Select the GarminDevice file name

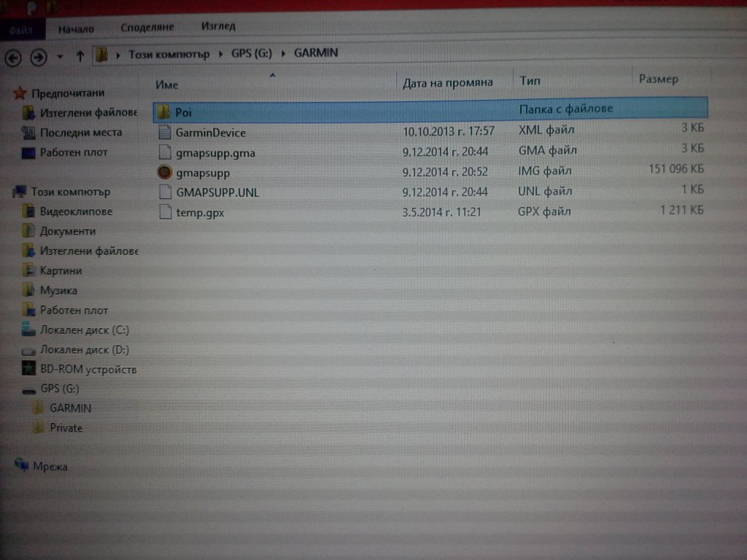coord(211,133)
